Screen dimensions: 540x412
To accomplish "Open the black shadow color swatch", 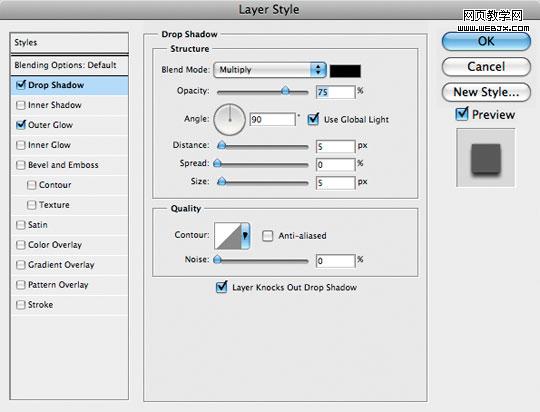I will click(345, 71).
